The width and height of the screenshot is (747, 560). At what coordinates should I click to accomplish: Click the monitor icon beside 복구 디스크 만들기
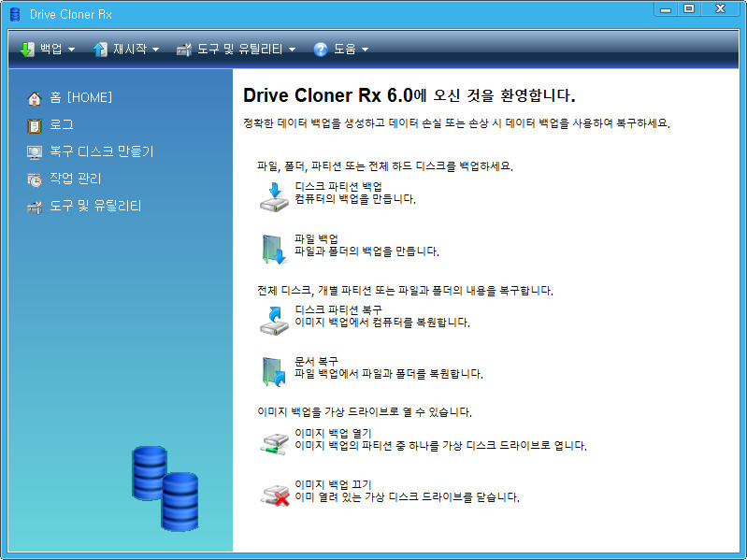[x=35, y=152]
